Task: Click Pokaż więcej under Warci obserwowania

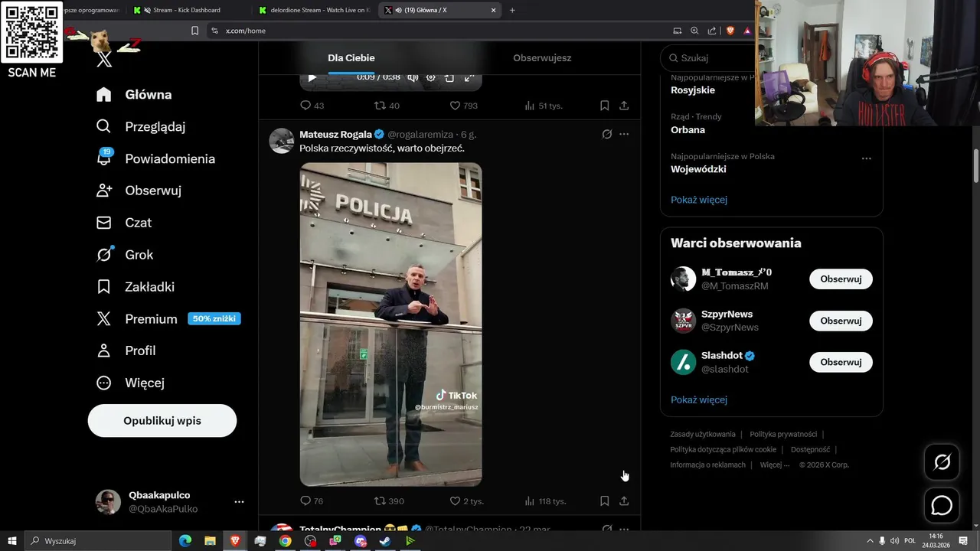Action: click(x=699, y=399)
